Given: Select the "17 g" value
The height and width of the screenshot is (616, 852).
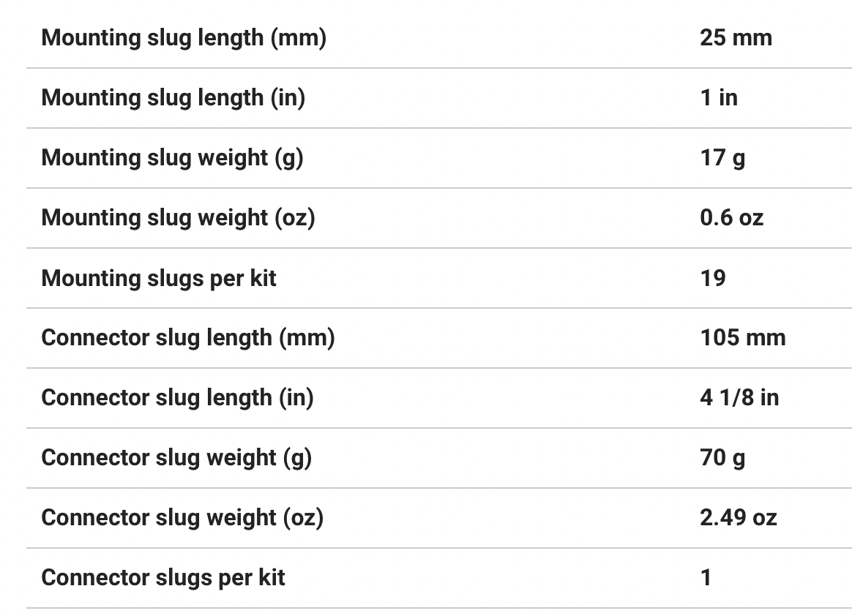Looking at the screenshot, I should click(722, 157).
